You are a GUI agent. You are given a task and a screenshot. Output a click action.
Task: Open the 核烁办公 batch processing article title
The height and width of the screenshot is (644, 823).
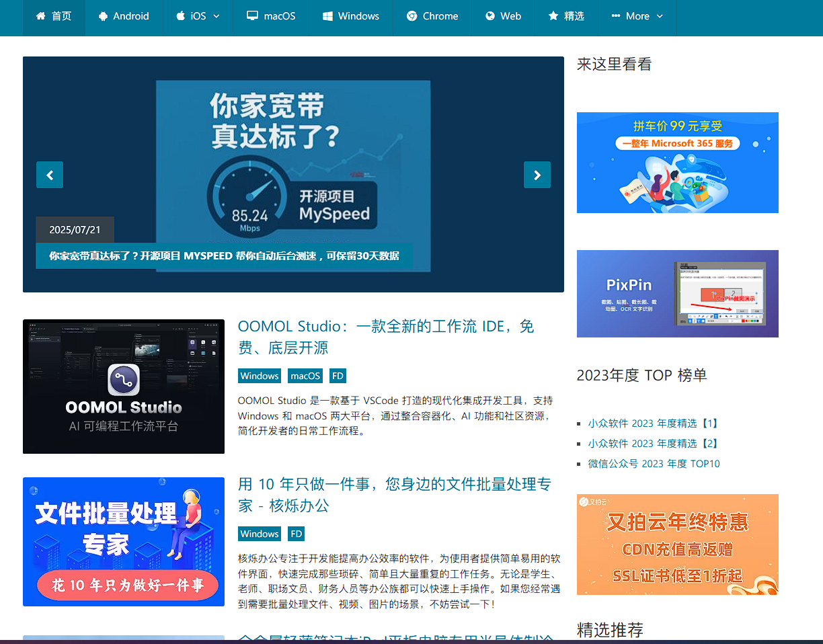point(395,494)
